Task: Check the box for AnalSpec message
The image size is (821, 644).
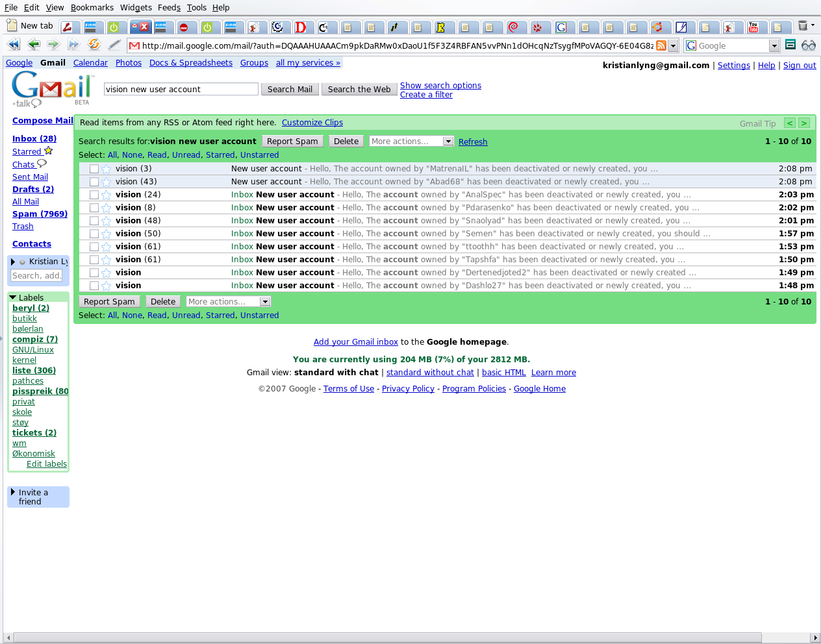Action: 94,195
